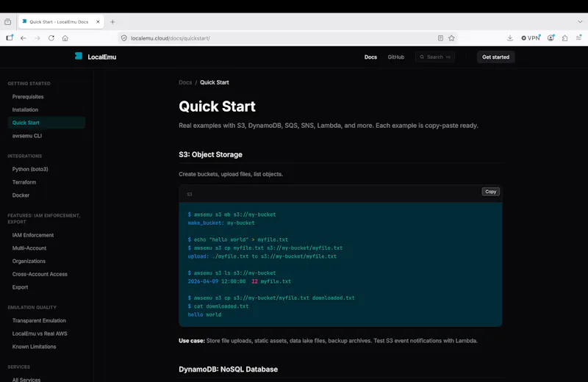Screen dimensions: 588x382
Task: Open a new tab with the plus icon
Action: point(112,22)
